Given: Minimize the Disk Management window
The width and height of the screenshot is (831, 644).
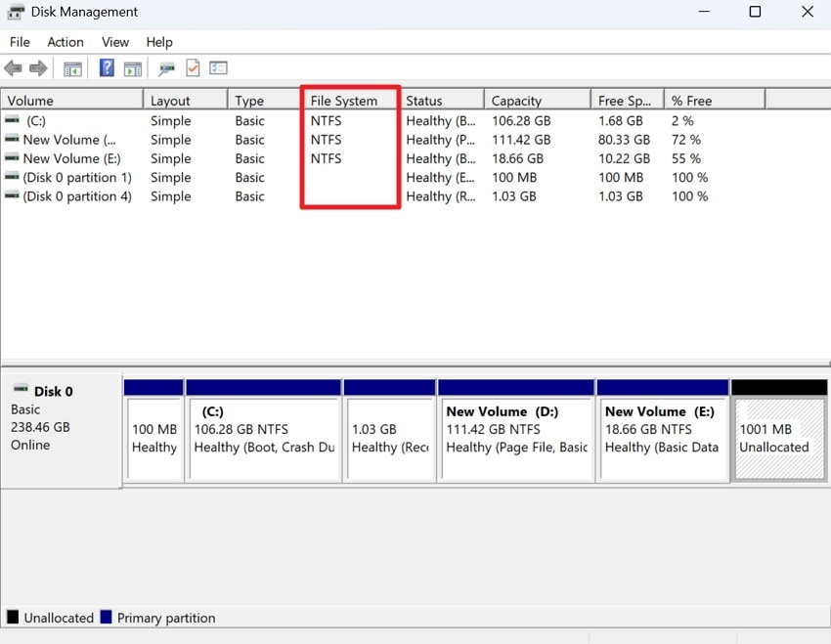Looking at the screenshot, I should tap(704, 12).
